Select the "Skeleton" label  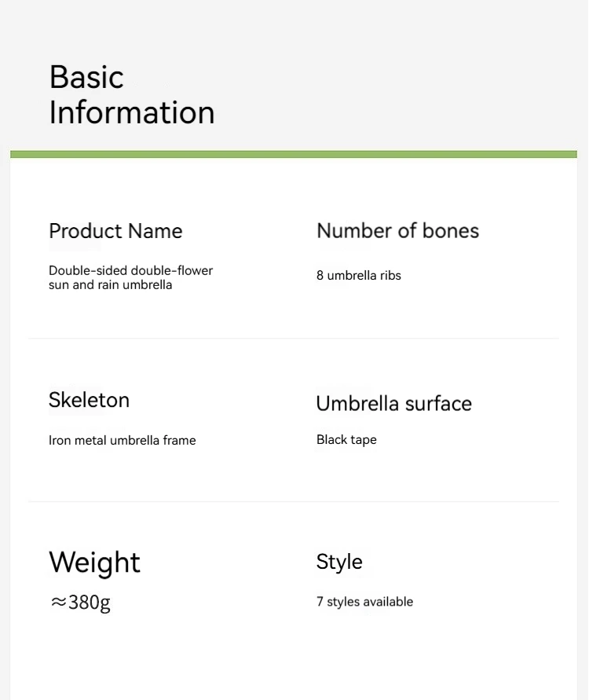click(89, 400)
